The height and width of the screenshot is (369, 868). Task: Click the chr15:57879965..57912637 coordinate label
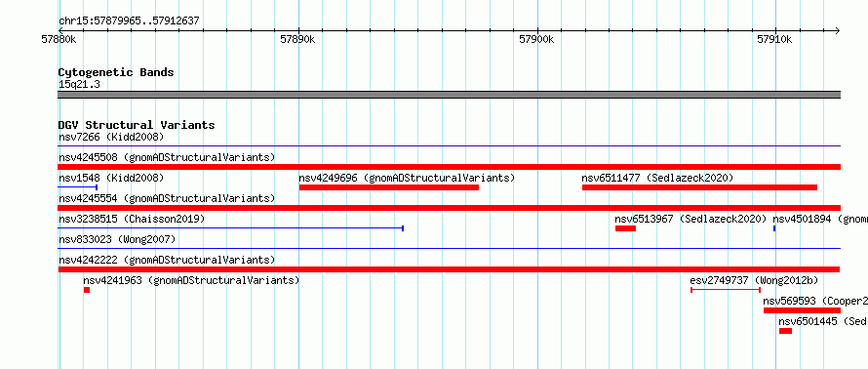pyautogui.click(x=129, y=21)
